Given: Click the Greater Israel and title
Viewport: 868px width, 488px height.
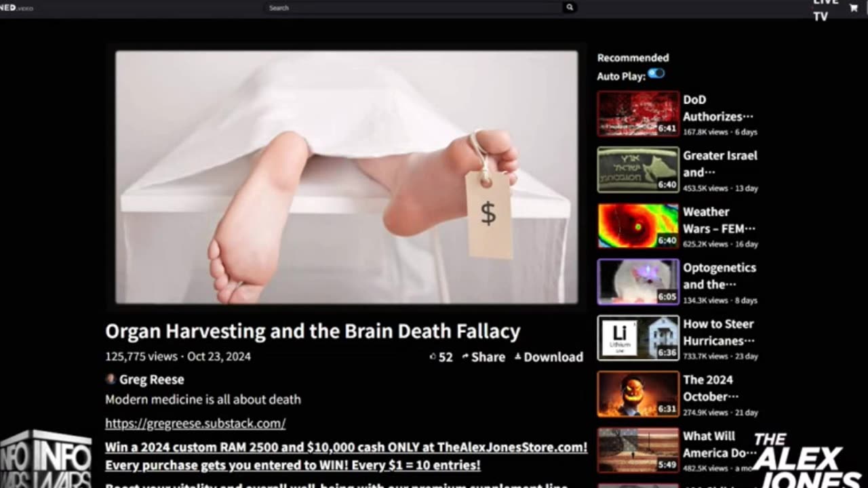Looking at the screenshot, I should click(x=720, y=163).
